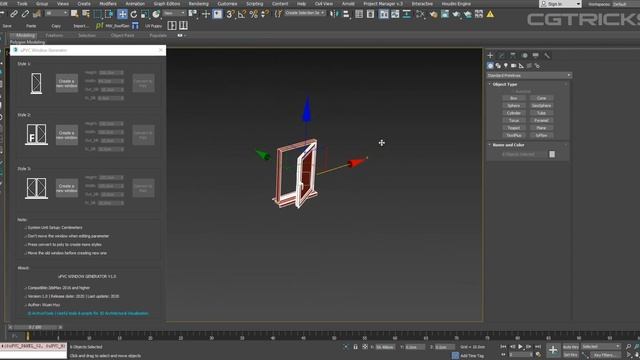Image resolution: width=640 pixels, height=360 pixels.
Task: Click the Style 1 single window thumbnail
Action: [x=36, y=83]
